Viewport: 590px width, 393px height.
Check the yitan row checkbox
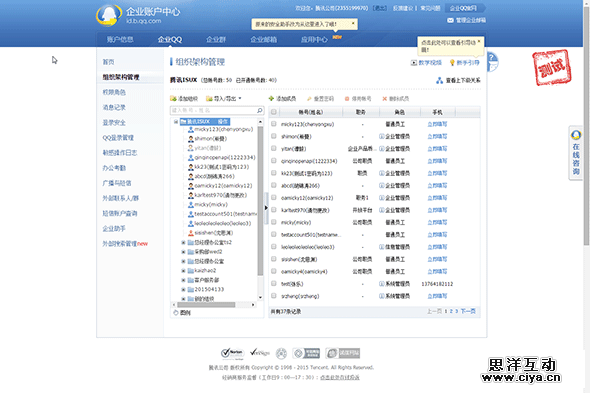(274, 149)
